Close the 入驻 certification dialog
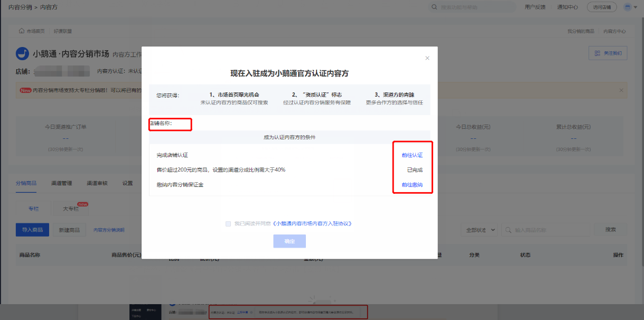644x320 pixels. 427,58
